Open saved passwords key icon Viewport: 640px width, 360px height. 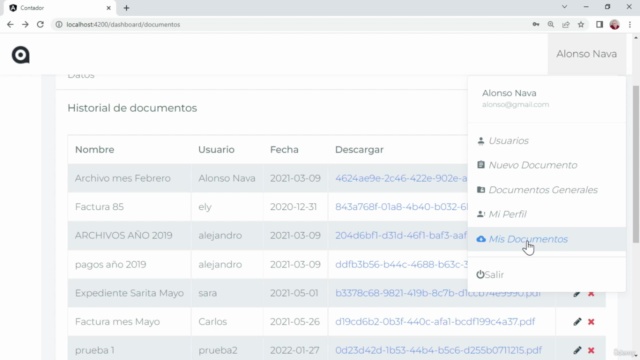click(x=536, y=24)
